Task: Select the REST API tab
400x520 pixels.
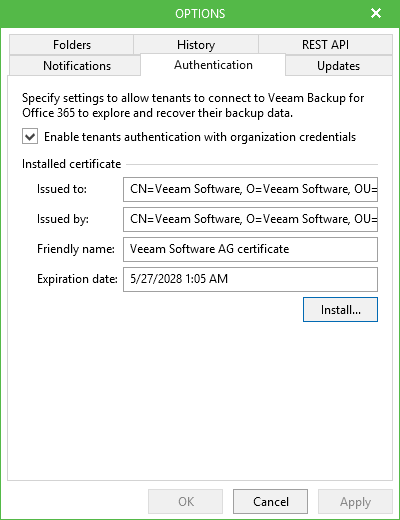Action: tap(325, 45)
